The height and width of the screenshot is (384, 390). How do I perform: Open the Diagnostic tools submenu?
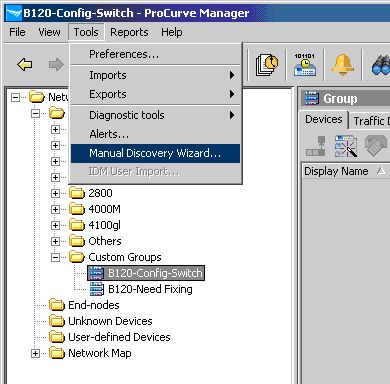point(155,115)
